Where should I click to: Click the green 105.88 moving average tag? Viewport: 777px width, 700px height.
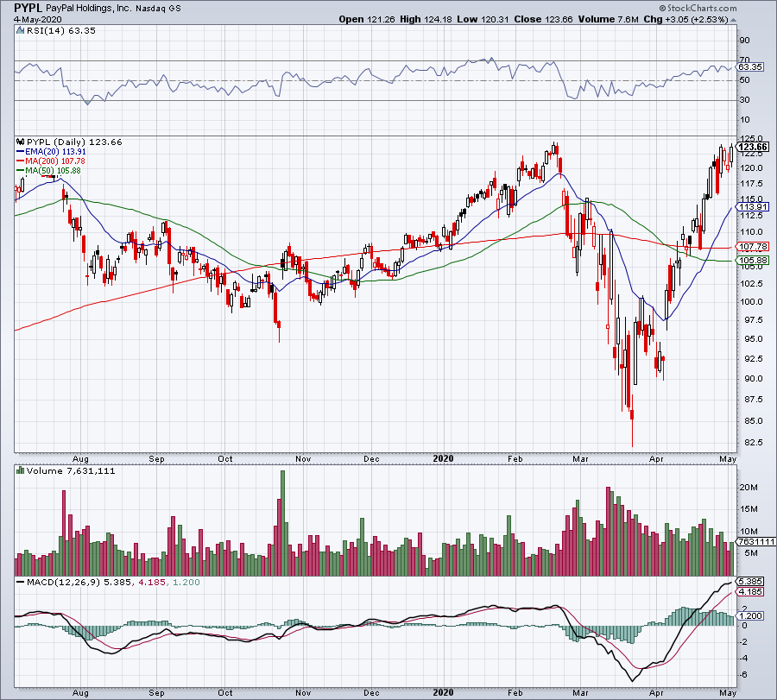753,261
